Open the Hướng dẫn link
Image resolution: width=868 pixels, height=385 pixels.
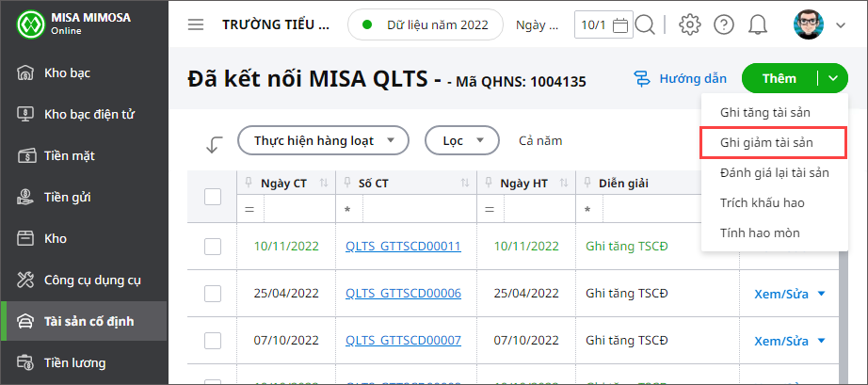tap(693, 78)
